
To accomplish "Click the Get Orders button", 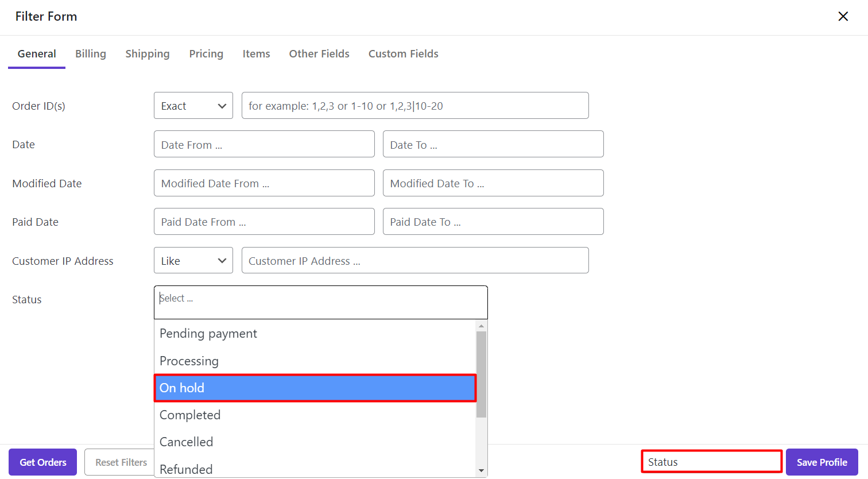I will click(43, 462).
